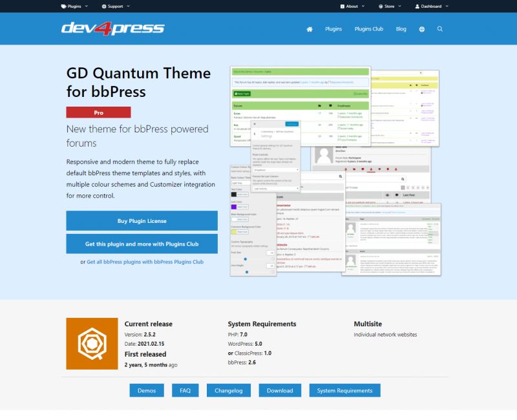Image resolution: width=517 pixels, height=420 pixels.
Task: Click the dev4press logo
Action: (x=113, y=28)
